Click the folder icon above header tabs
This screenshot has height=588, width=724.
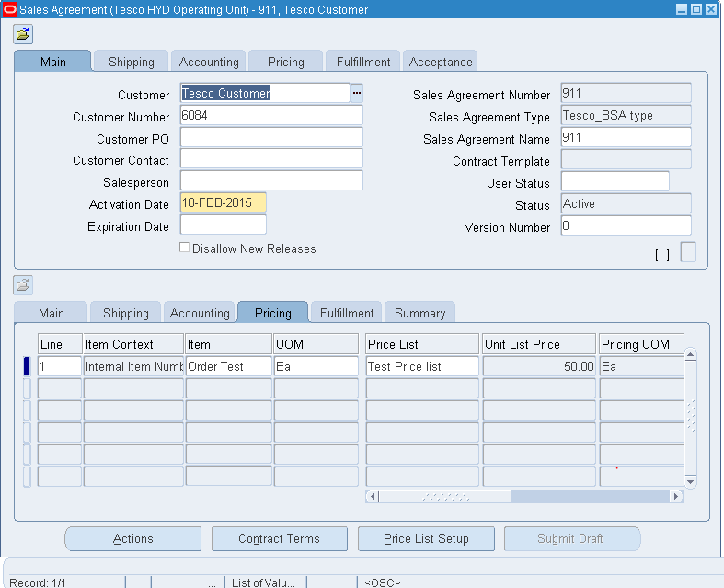(x=23, y=34)
